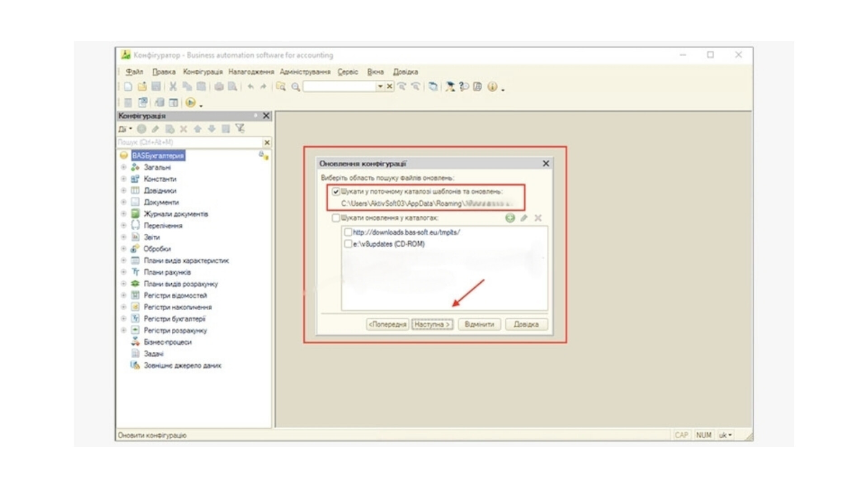
Task: Open the Адміністрування menu
Action: pyautogui.click(x=305, y=72)
